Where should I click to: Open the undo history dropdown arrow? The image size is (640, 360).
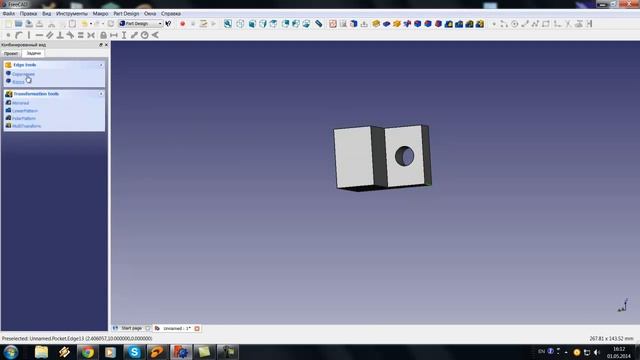[91, 24]
